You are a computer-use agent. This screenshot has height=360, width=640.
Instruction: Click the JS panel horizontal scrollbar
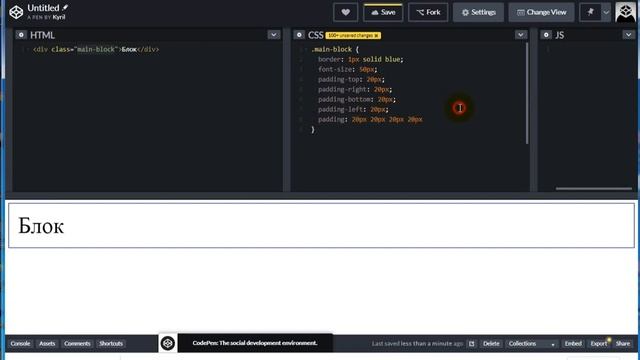[x=593, y=189]
